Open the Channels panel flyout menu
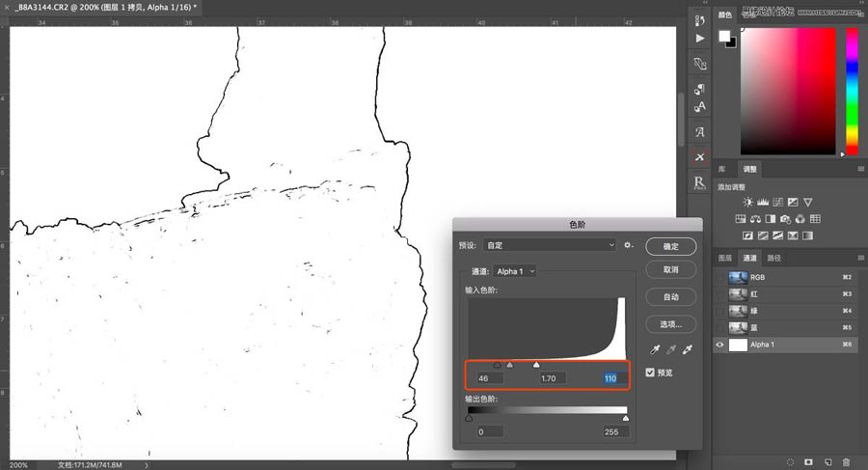The width and height of the screenshot is (868, 470). [858, 259]
